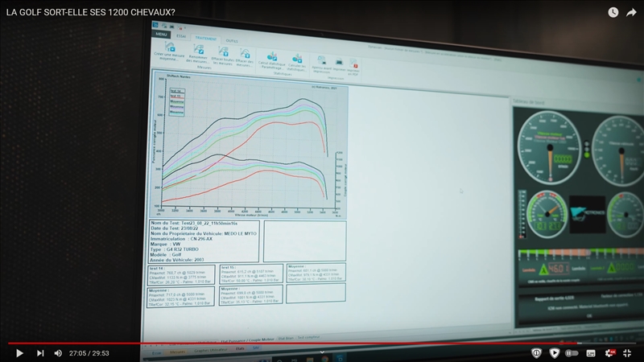The width and height of the screenshot is (644, 362).
Task: Click the Nom du Test line
Action: pyautogui.click(x=194, y=224)
